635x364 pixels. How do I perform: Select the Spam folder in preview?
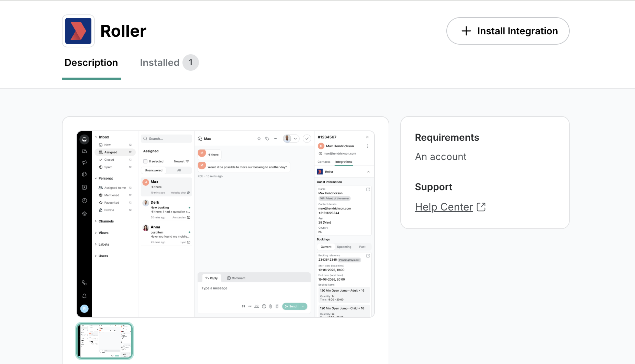coord(115,167)
